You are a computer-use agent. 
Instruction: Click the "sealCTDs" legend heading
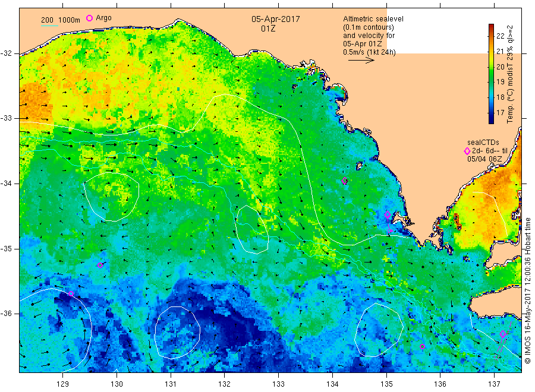coord(483,143)
